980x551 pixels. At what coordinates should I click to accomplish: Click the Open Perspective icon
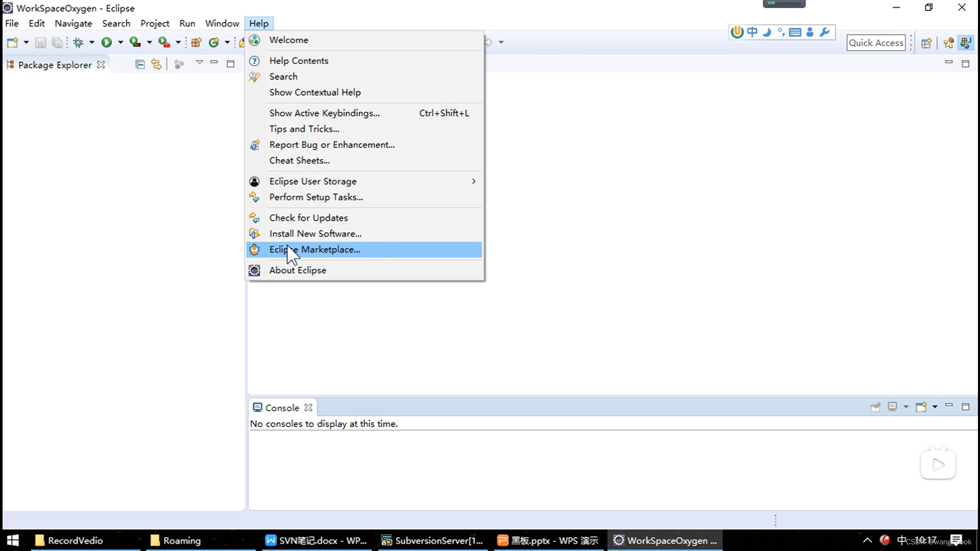coord(926,43)
